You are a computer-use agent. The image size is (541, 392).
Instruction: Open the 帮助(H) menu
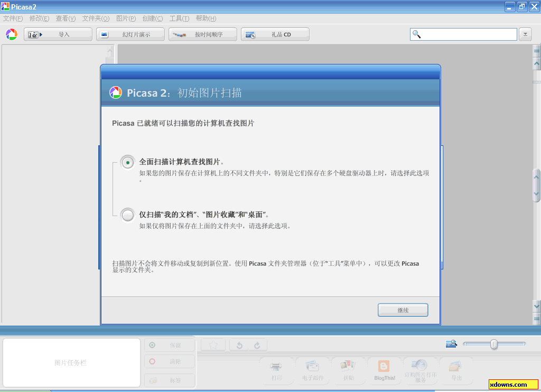click(206, 18)
